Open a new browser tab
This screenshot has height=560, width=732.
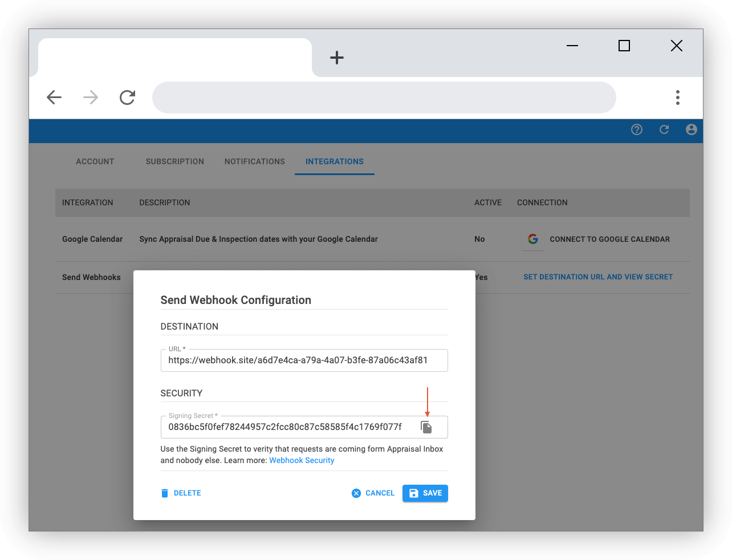pyautogui.click(x=337, y=58)
